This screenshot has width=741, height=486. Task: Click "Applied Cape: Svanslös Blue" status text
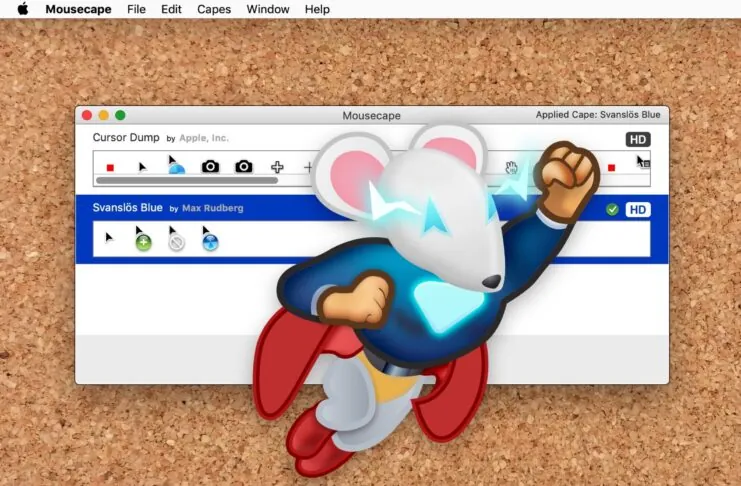click(598, 115)
